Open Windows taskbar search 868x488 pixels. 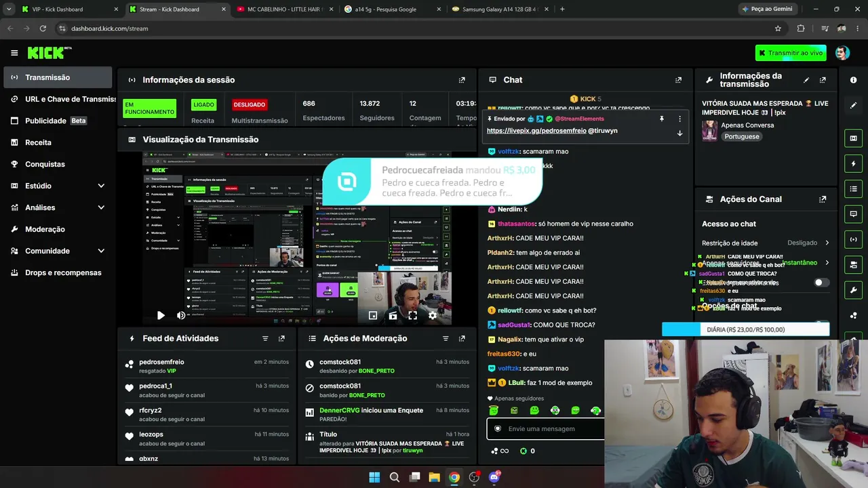pyautogui.click(x=395, y=477)
